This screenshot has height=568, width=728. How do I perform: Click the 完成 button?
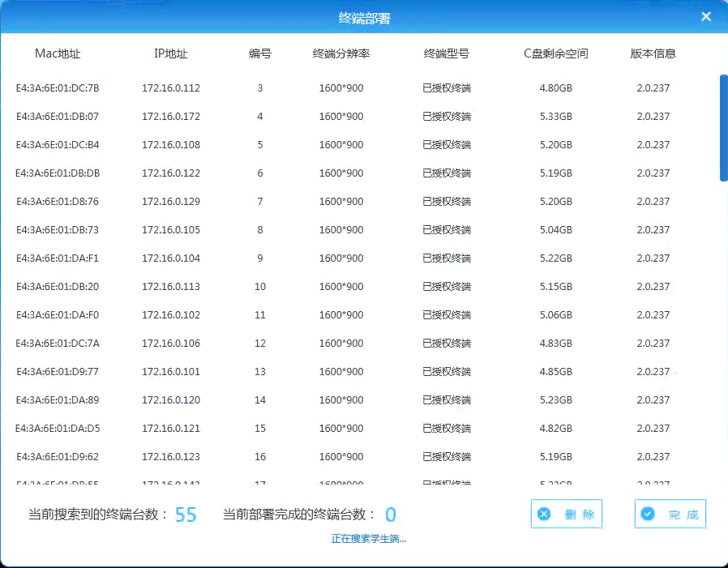pyautogui.click(x=670, y=514)
